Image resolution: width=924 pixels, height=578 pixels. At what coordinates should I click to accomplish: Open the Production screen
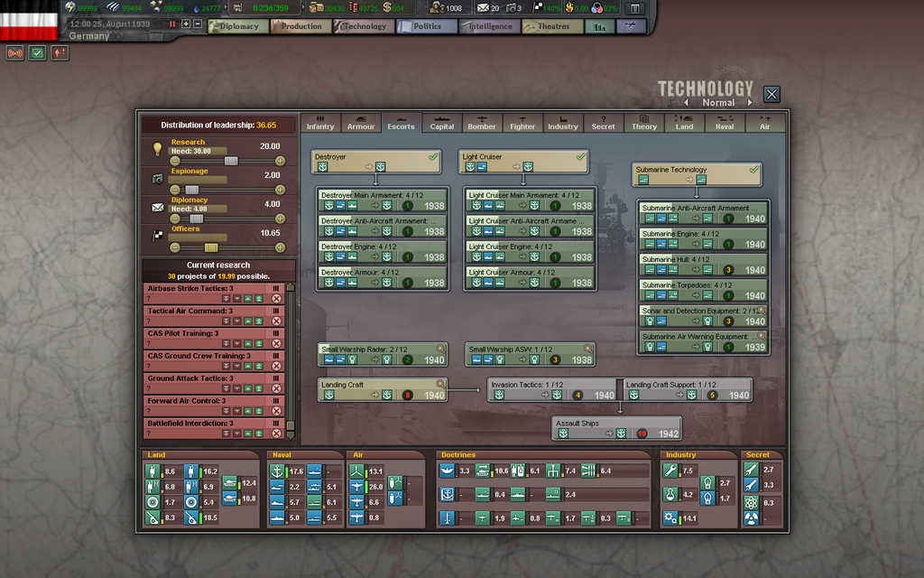pos(301,26)
